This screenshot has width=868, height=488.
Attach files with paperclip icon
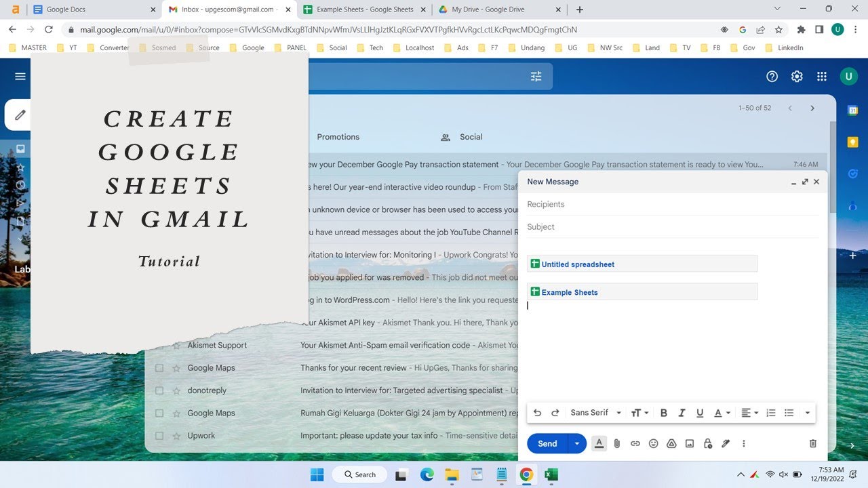(x=617, y=443)
